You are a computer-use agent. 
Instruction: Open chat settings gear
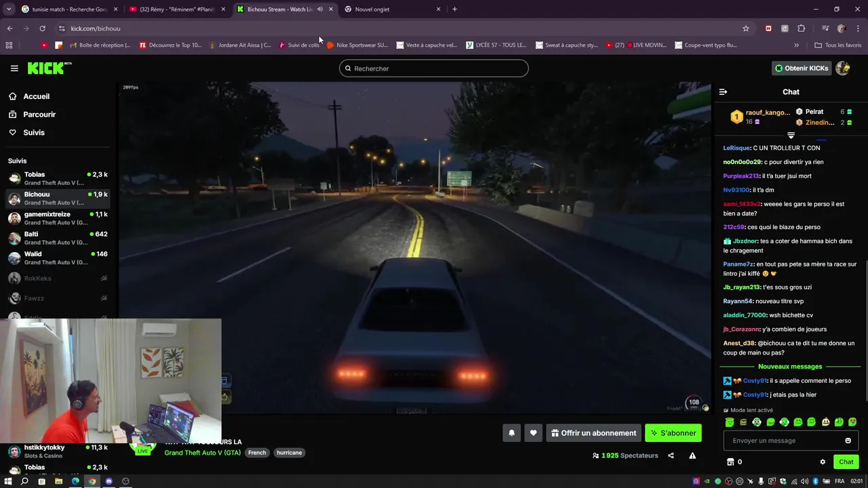pos(823,462)
